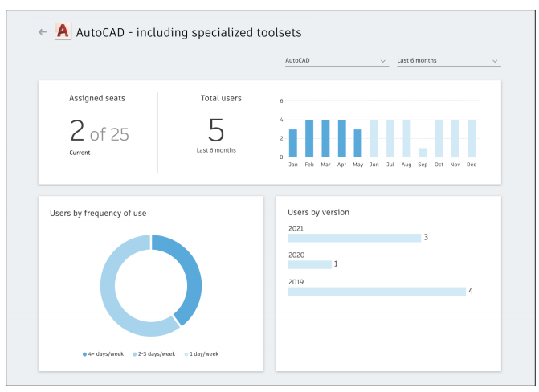Click the Feb bar in the users chart
The image size is (539, 392).
tap(309, 139)
